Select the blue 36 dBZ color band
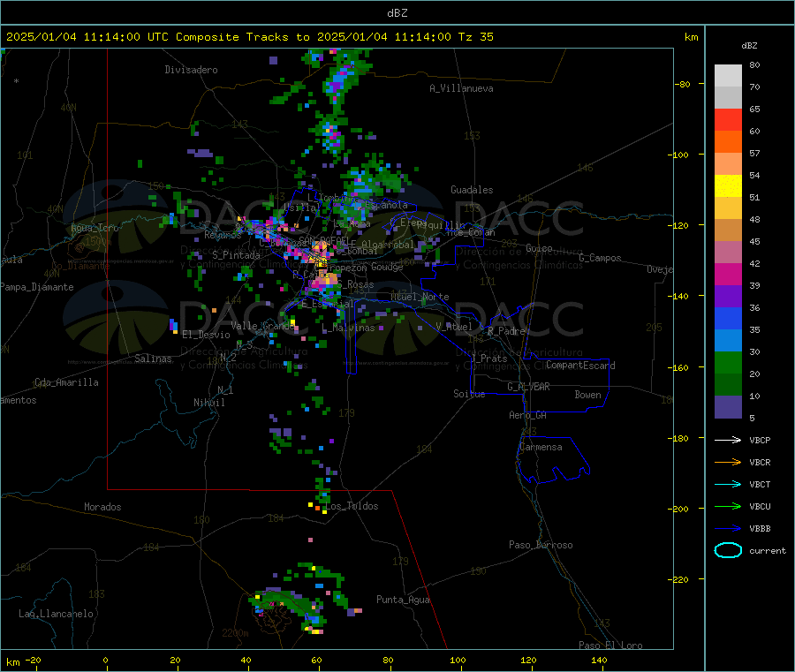Screen dimensions: 795x672 click(x=728, y=318)
